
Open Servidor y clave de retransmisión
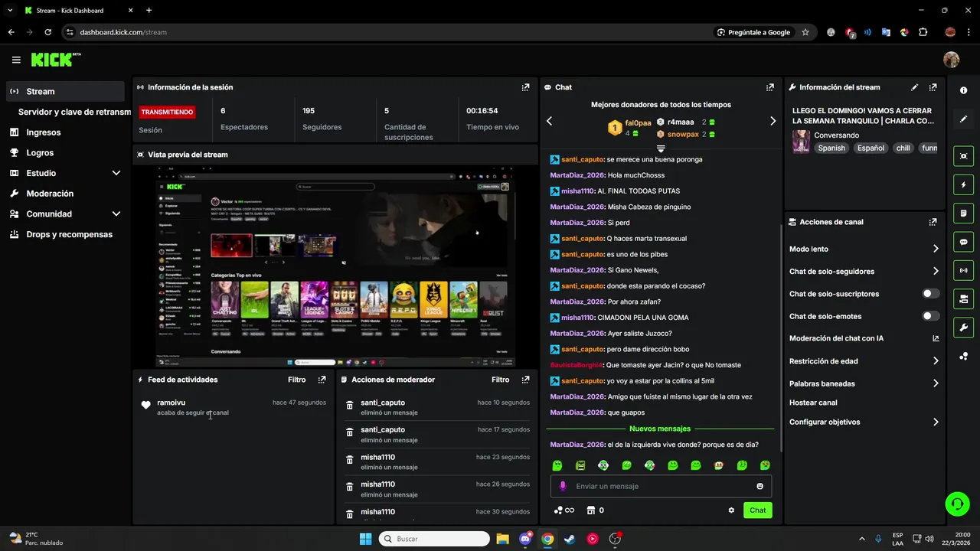pos(74,112)
